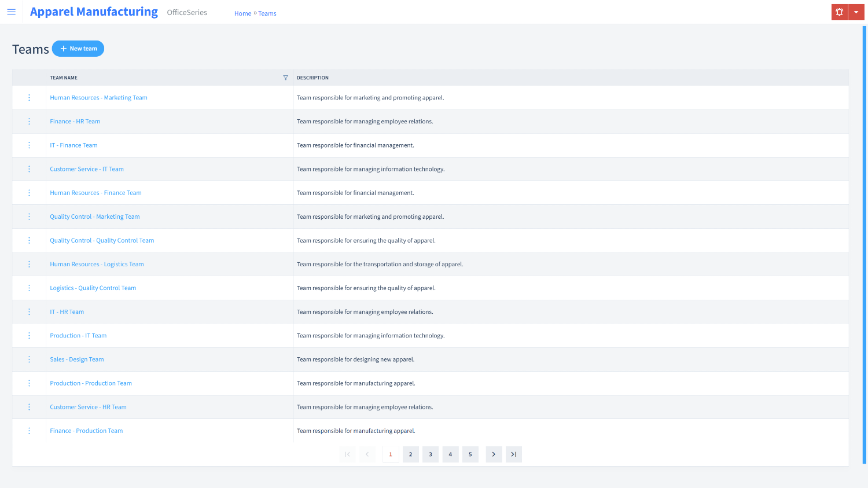Open row actions for Finance - HR Team
Image resolution: width=868 pixels, height=488 pixels.
(x=29, y=122)
